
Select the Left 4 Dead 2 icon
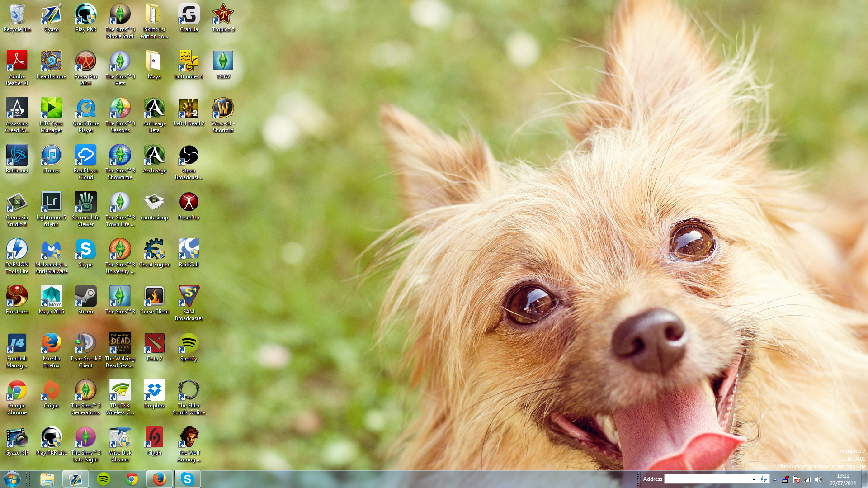pyautogui.click(x=189, y=112)
